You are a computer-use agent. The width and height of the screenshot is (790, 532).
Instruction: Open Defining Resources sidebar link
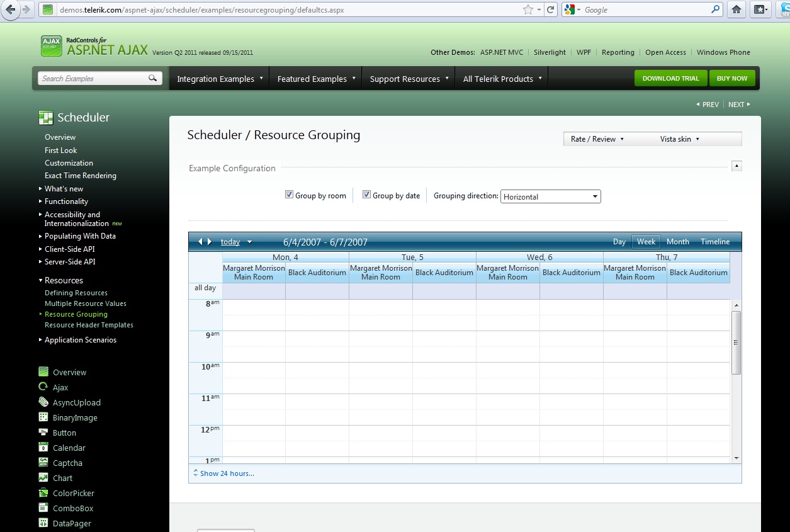point(76,293)
